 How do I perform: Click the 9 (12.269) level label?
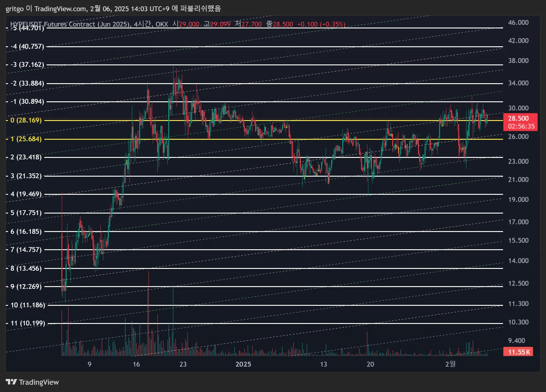click(x=26, y=286)
